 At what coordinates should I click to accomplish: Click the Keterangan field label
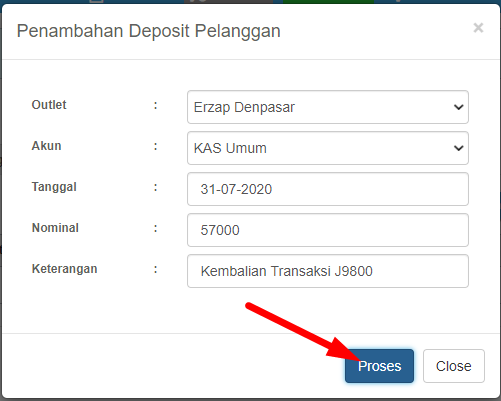[64, 269]
